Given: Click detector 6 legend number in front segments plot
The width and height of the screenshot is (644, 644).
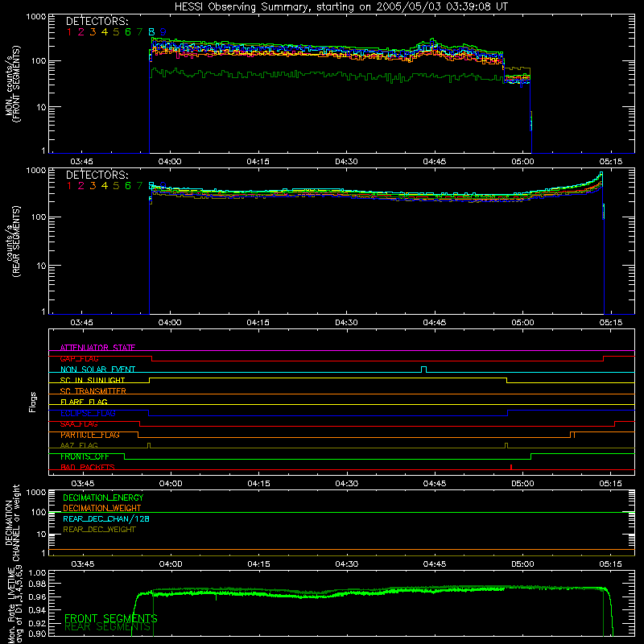Looking at the screenshot, I should coord(128,32).
